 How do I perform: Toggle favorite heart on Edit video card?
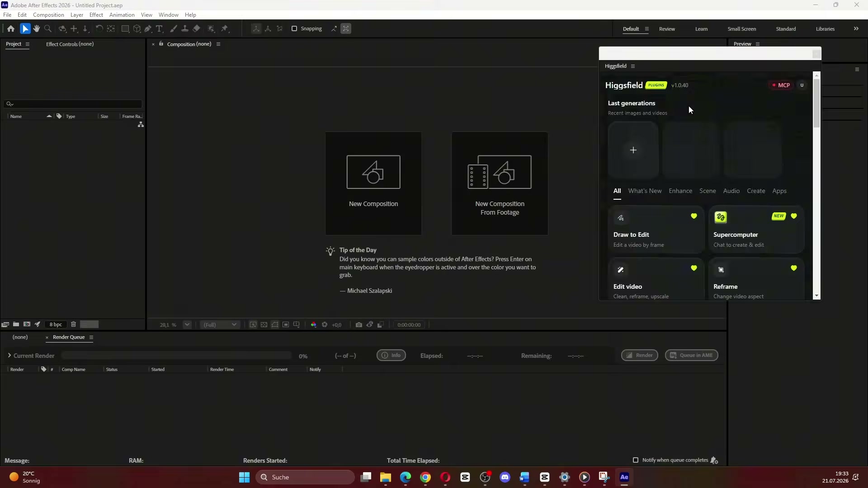tap(694, 268)
